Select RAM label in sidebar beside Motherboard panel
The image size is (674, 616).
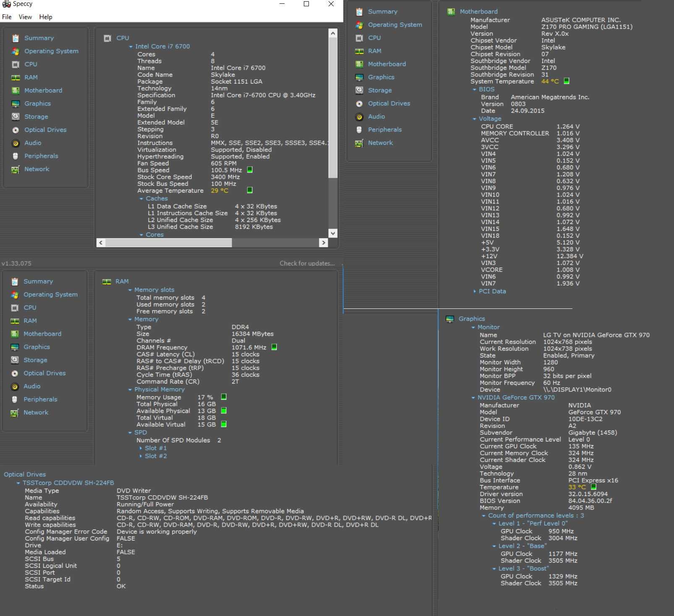375,51
